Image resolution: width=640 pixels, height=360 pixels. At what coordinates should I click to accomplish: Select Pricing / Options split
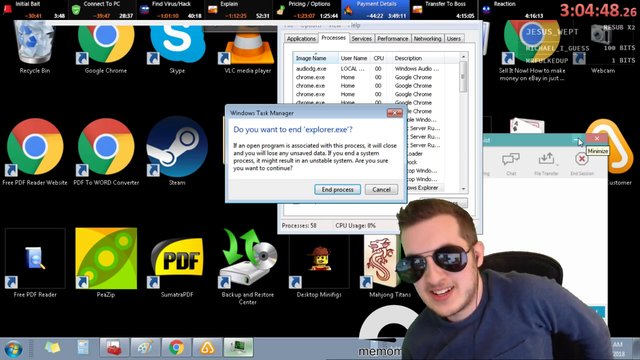pos(307,10)
